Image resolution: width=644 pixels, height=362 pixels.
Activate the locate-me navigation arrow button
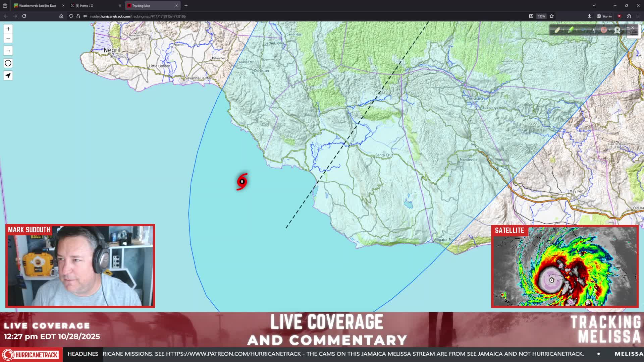point(8,76)
